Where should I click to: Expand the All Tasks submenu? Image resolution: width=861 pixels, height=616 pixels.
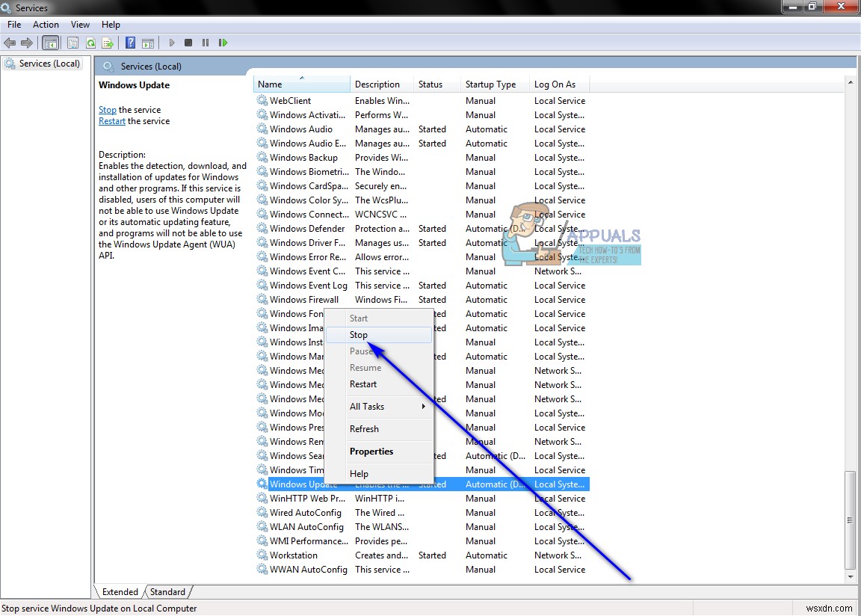[368, 407]
